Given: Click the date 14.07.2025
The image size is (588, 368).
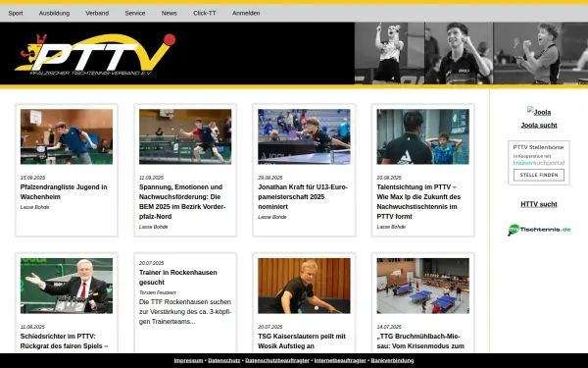Looking at the screenshot, I should pyautogui.click(x=389, y=327).
